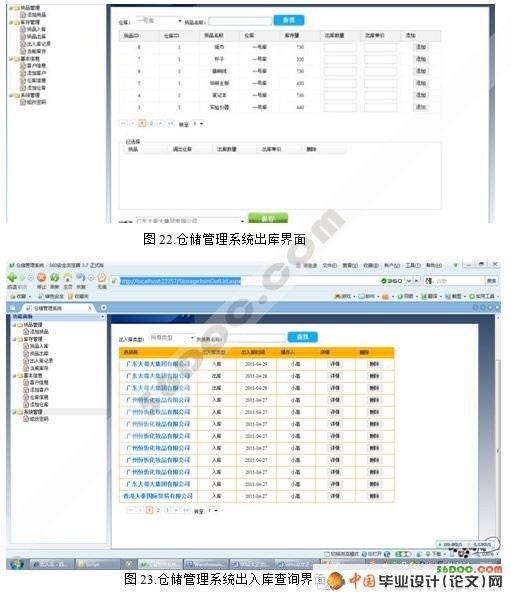Click the search 搜索 button beside browser search box
This screenshot has height=597, width=511.
[x=492, y=281]
